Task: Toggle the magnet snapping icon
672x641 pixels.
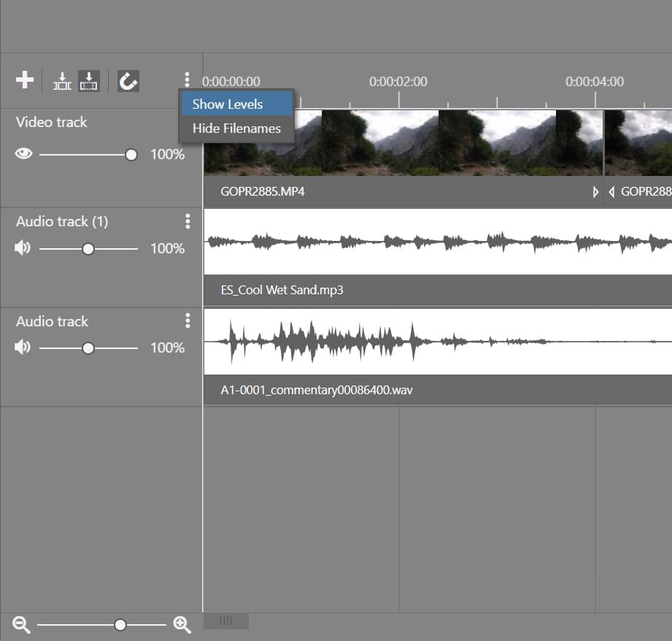Action: pyautogui.click(x=128, y=81)
